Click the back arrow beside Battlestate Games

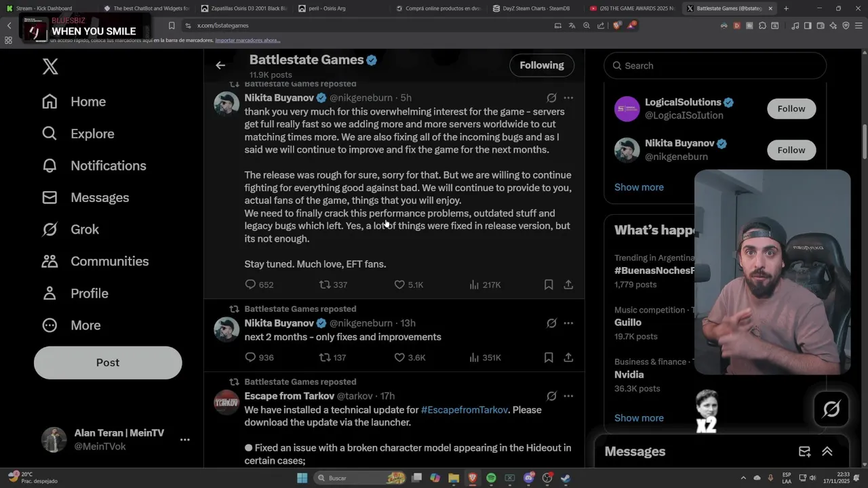tap(220, 65)
